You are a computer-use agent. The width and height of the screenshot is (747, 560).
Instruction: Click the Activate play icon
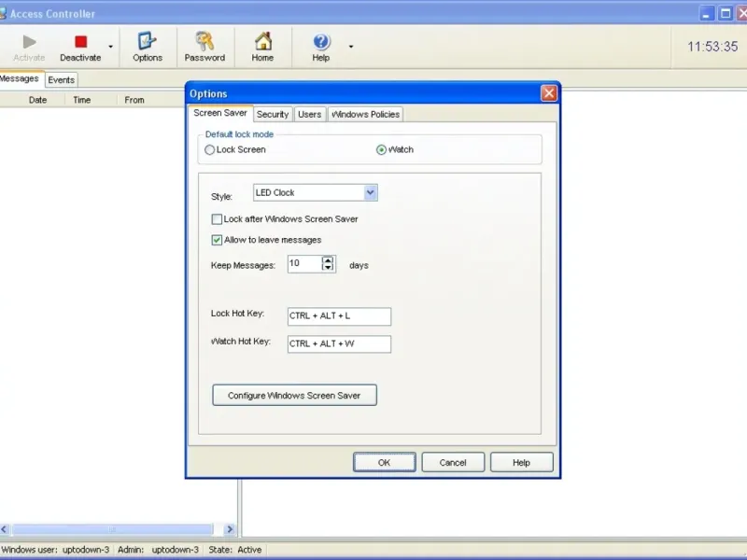tap(29, 42)
